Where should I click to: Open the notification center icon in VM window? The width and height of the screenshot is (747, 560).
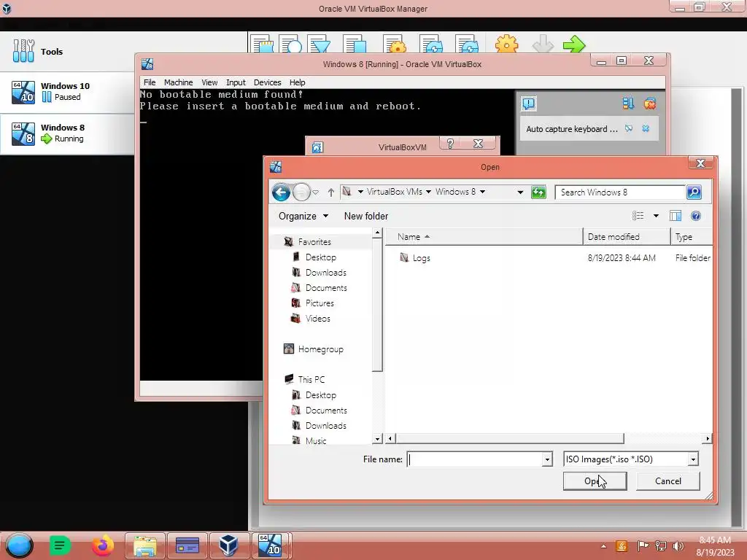pyautogui.click(x=529, y=104)
